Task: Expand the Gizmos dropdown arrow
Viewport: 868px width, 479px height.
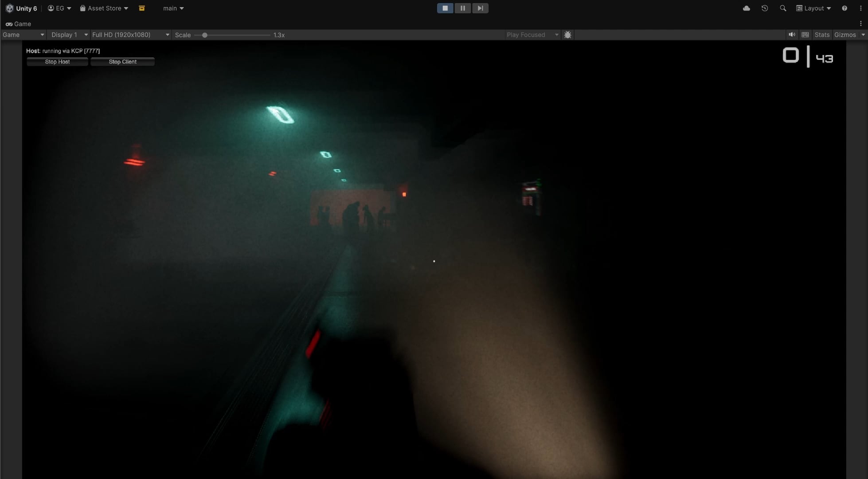Action: [x=863, y=35]
